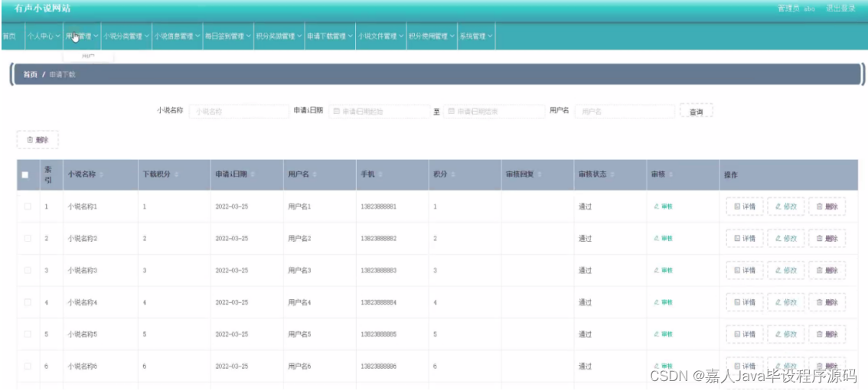
Task: Focus the 小说名称 search input
Action: click(x=239, y=111)
